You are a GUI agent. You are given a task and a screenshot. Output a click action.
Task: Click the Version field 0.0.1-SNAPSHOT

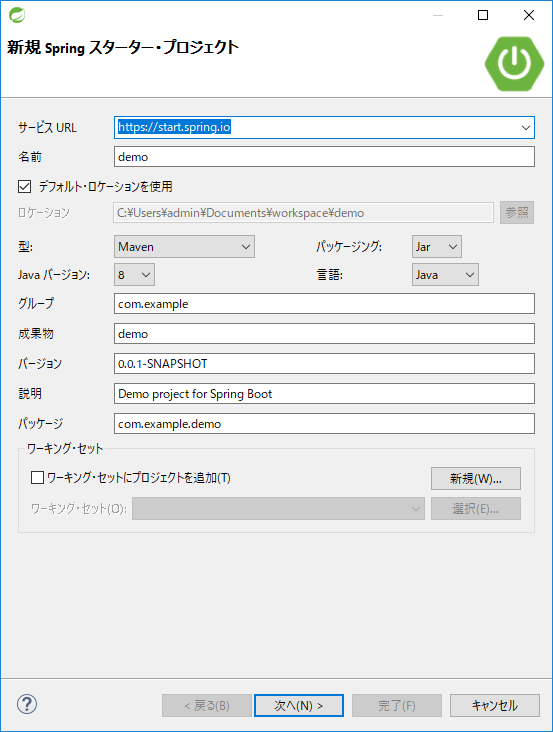point(324,364)
